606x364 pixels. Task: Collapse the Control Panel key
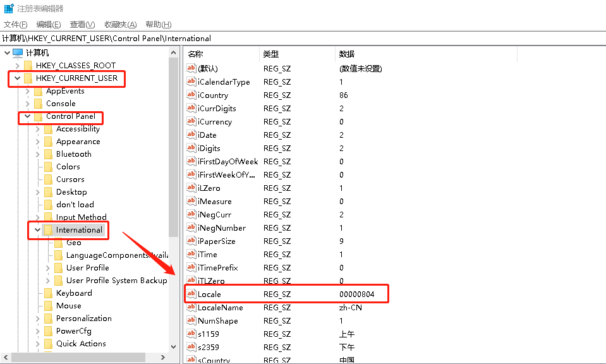coord(27,116)
